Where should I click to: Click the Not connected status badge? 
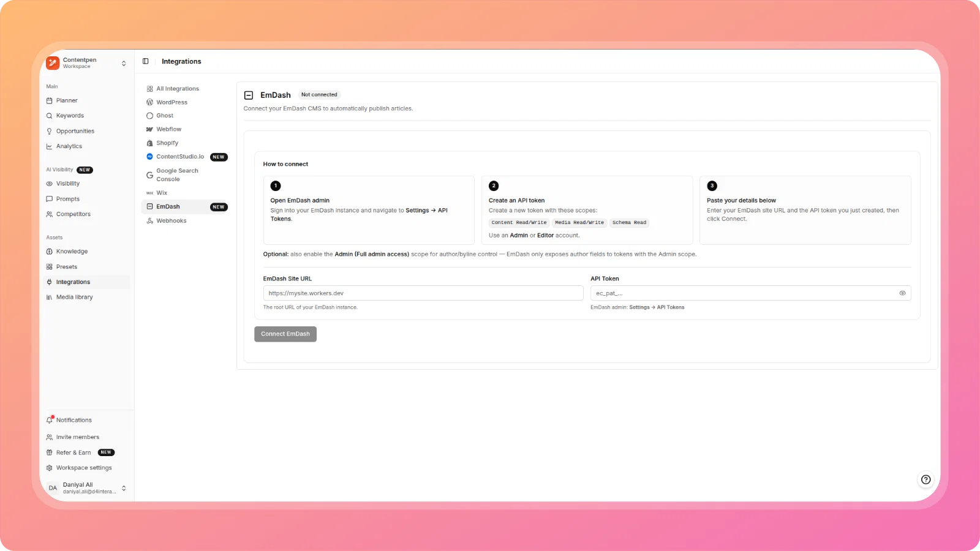[319, 95]
